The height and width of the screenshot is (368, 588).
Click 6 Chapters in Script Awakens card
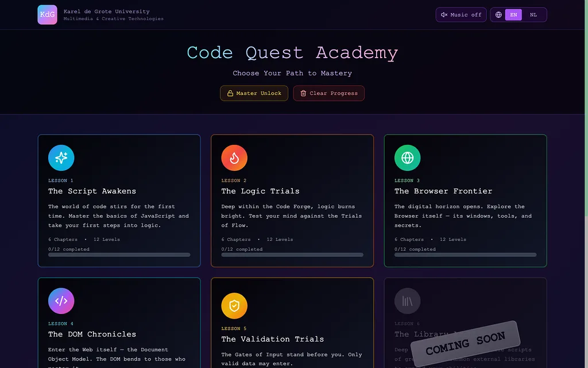63,239
